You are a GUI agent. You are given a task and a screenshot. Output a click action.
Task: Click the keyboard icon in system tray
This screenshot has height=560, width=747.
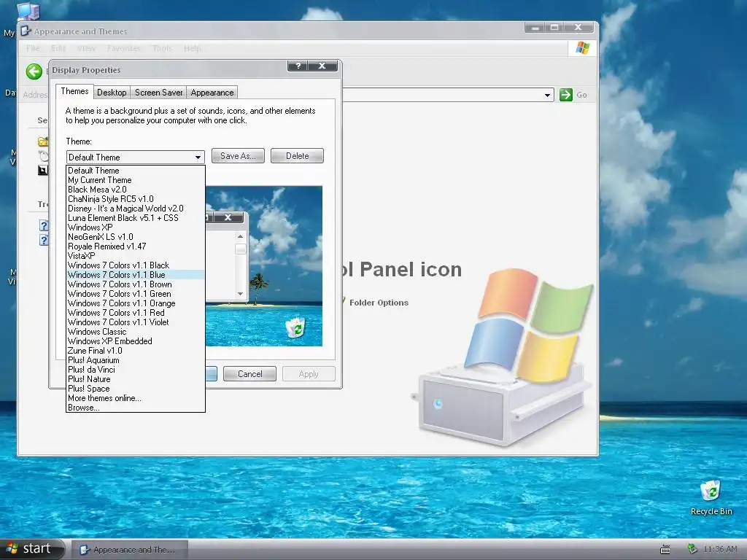pyautogui.click(x=665, y=550)
